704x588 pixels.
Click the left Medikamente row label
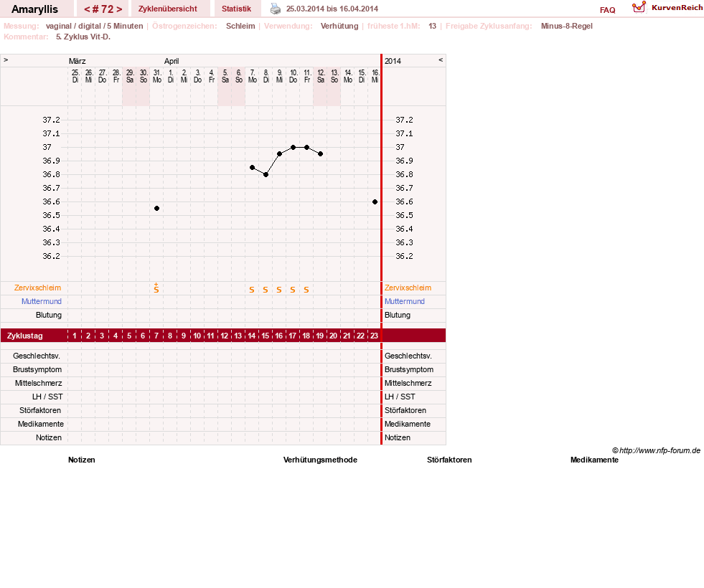click(40, 424)
